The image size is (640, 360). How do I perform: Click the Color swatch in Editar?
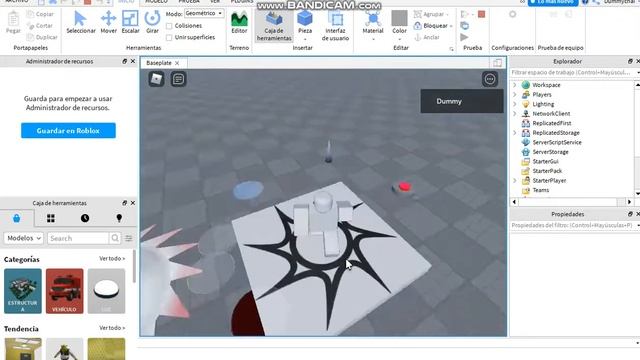coord(399,18)
